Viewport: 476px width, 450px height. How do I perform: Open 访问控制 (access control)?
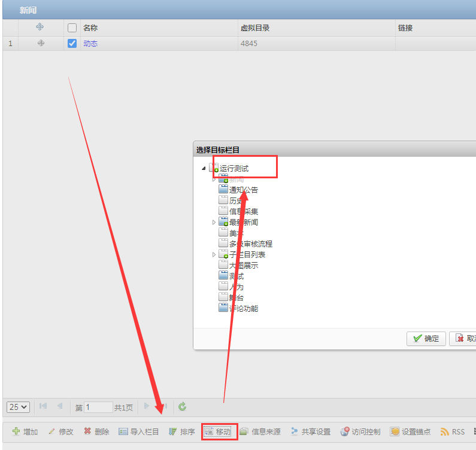tap(360, 431)
